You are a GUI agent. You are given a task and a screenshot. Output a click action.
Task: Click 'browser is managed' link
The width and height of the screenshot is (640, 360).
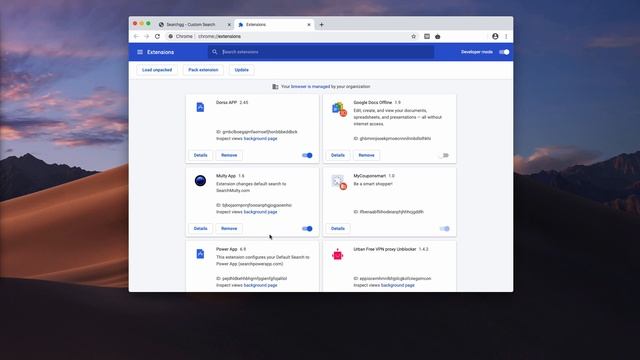click(x=311, y=87)
